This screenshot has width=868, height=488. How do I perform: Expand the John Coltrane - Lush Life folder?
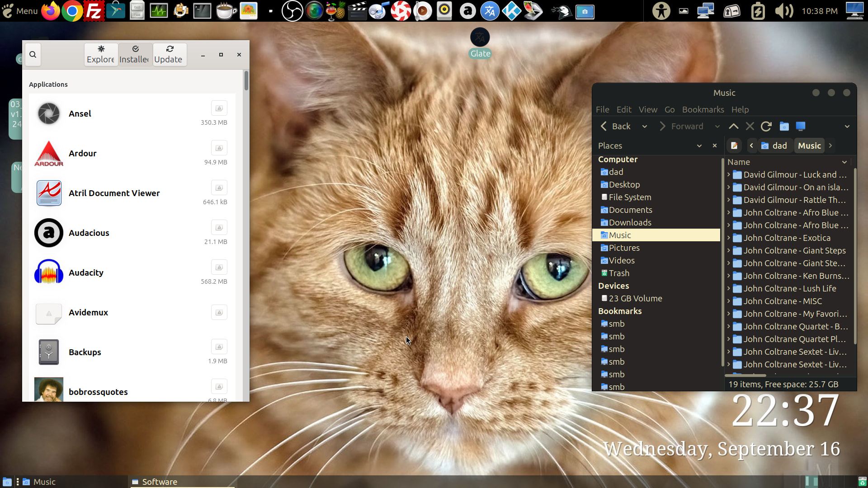[x=728, y=288]
